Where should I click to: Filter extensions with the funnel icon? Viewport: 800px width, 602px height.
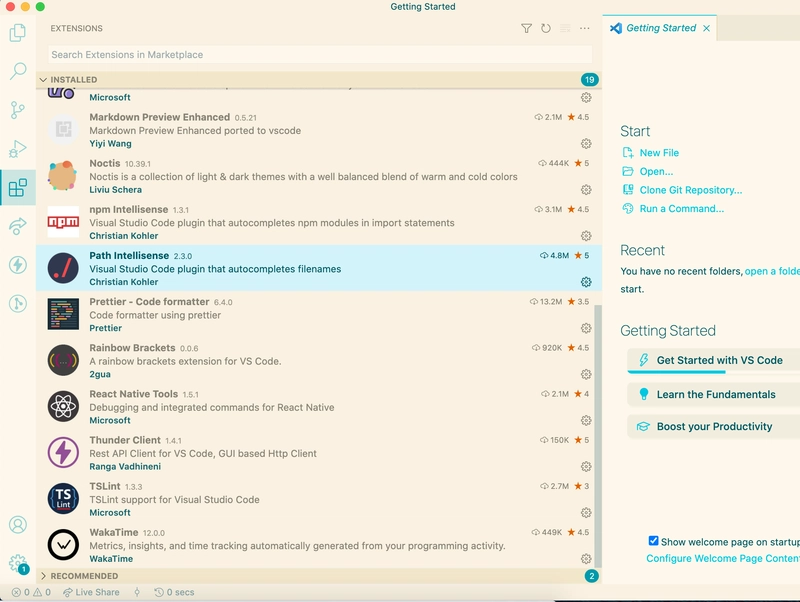click(527, 28)
